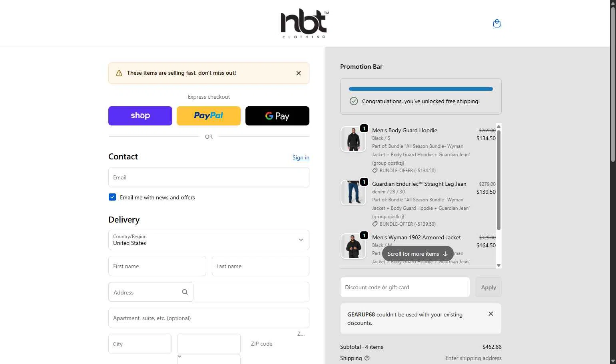
Task: Click the free shipping progress bar
Action: (x=421, y=89)
